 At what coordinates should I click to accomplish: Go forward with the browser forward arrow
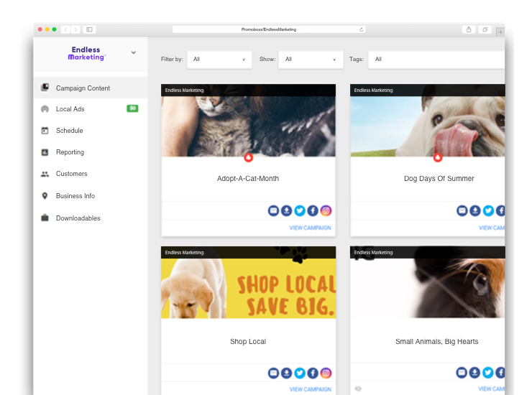click(x=75, y=29)
